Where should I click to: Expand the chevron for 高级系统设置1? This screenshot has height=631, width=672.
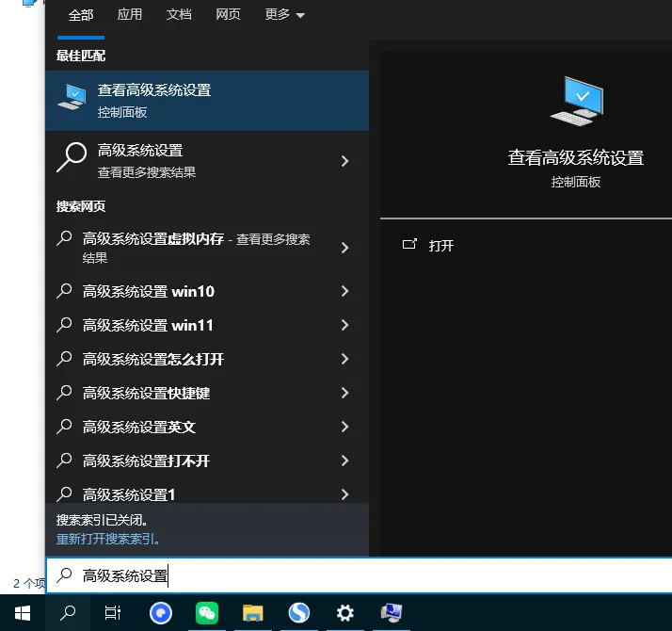(x=344, y=494)
